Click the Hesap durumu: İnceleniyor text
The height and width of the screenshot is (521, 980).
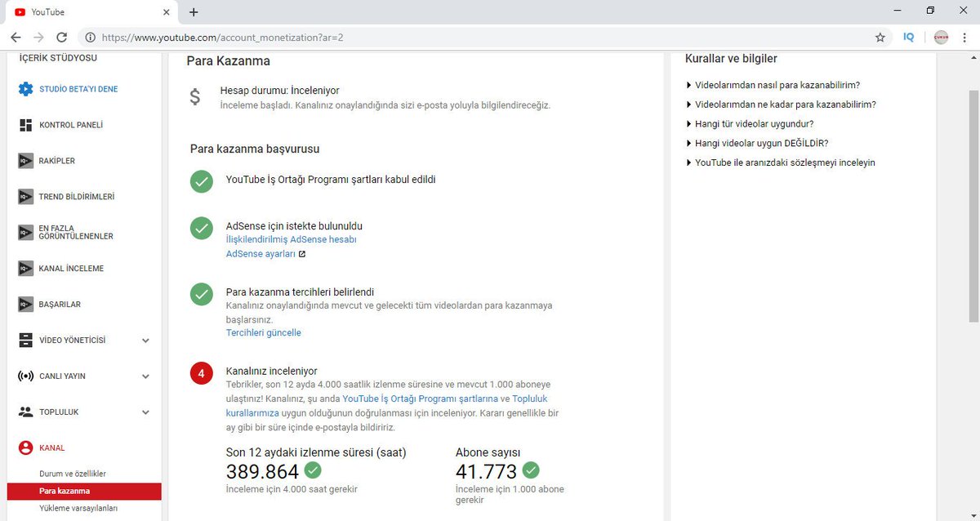279,91
